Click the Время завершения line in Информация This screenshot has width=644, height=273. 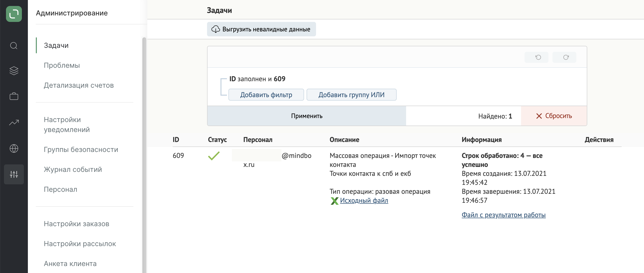pyautogui.click(x=508, y=196)
